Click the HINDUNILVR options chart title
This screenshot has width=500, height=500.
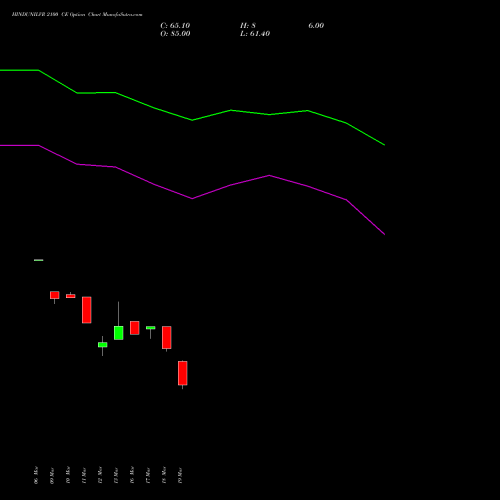(x=77, y=15)
